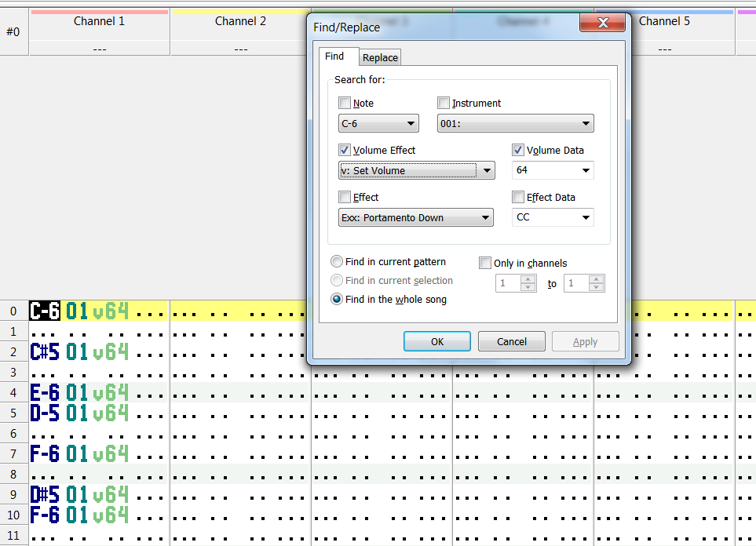The width and height of the screenshot is (756, 546).
Task: Select the Find tab
Action: (334, 56)
